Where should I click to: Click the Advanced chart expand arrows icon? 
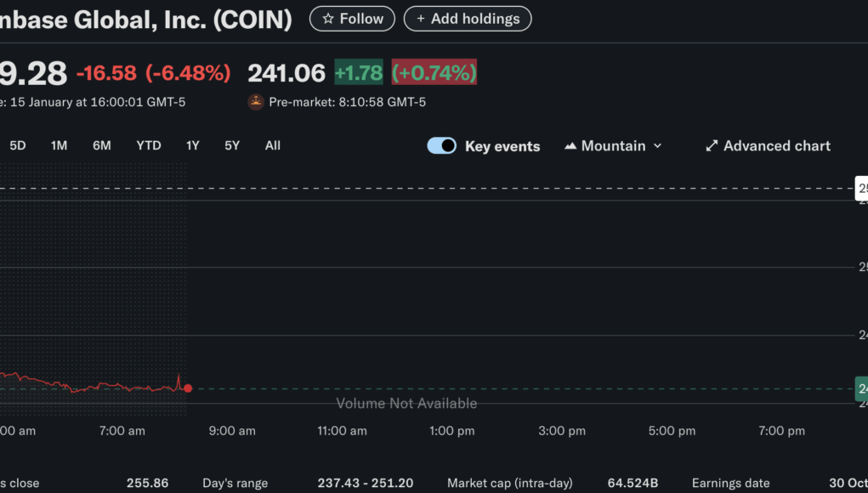point(712,146)
